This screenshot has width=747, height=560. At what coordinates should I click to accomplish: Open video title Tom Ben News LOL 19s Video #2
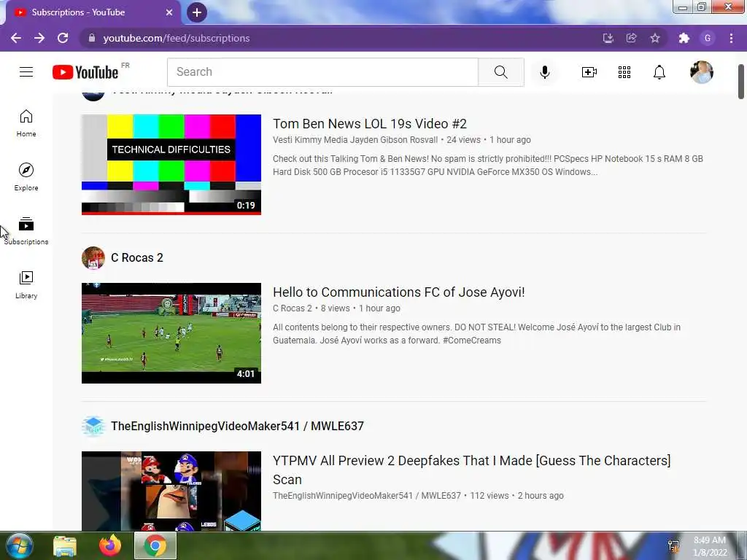pos(370,124)
